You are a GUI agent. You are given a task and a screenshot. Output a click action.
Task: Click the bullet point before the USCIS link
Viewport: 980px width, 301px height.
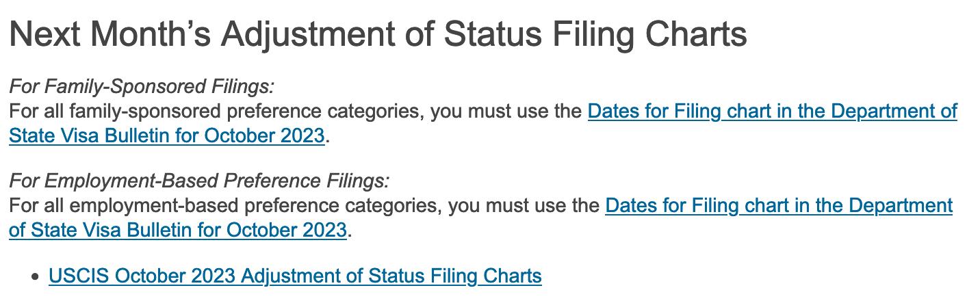pos(36,277)
